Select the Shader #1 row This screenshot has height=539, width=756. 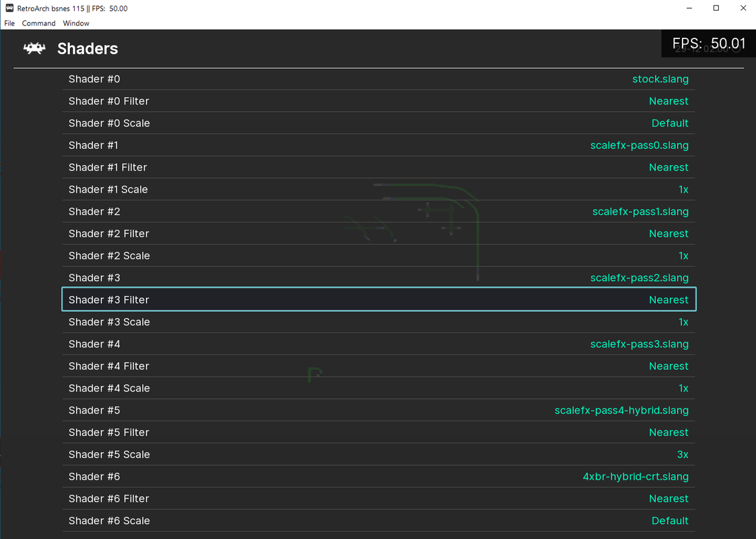378,146
